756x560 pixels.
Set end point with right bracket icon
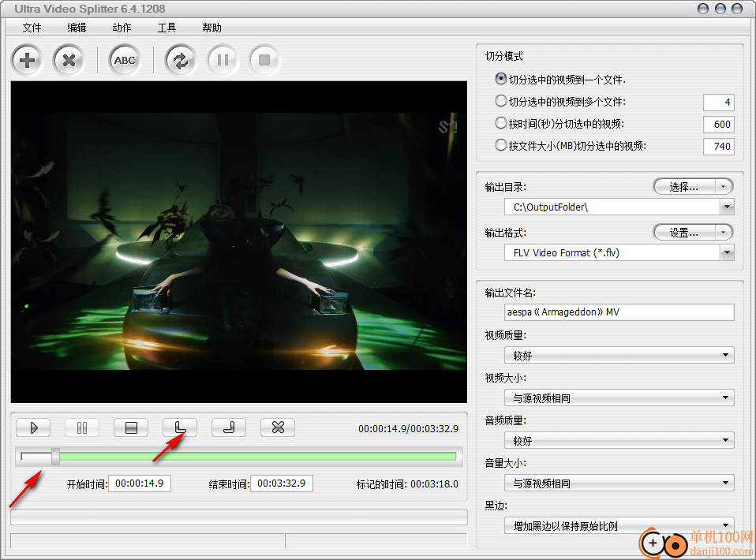(x=229, y=428)
